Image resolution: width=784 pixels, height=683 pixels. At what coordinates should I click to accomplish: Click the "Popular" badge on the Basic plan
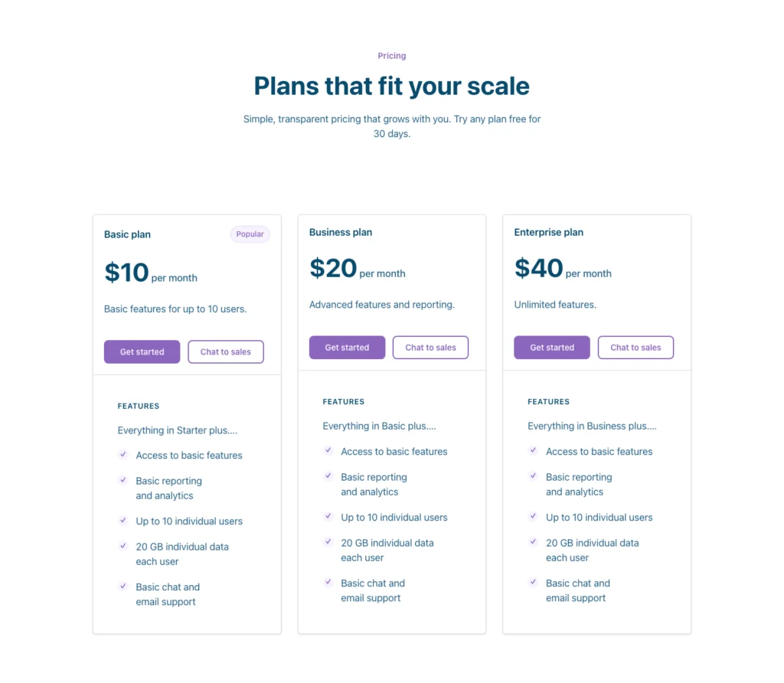pos(250,234)
